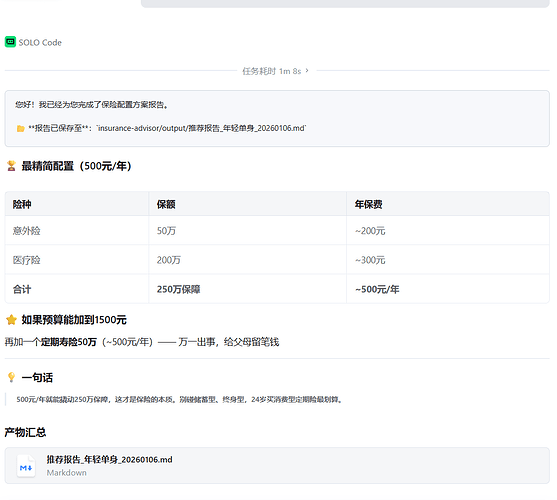557x500 pixels.
Task: Click the quote starting 500元/年就能撬动250万保障
Action: (180, 400)
